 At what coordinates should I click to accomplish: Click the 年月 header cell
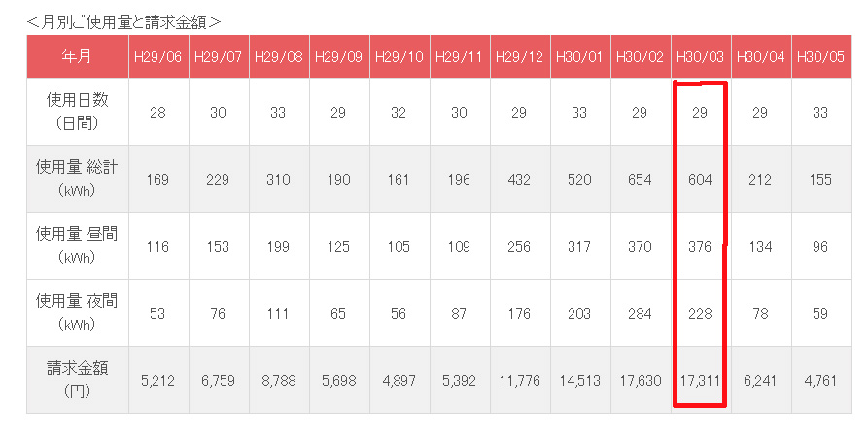coord(77,56)
